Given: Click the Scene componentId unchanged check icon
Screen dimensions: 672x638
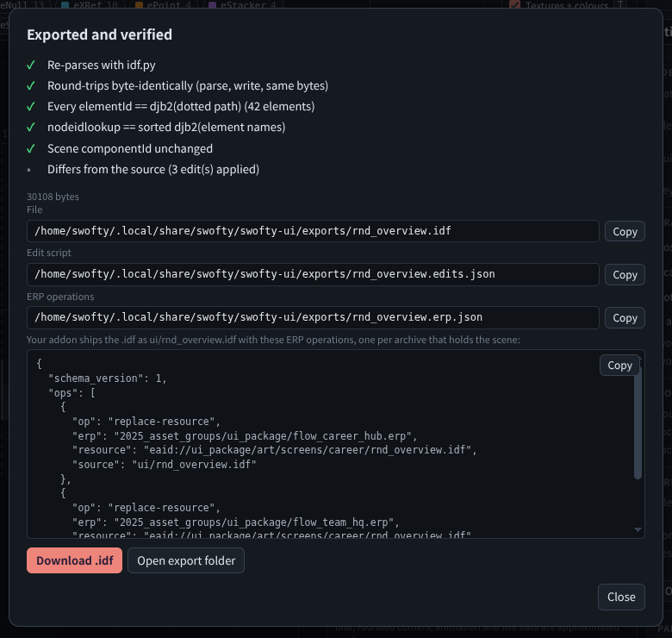Looking at the screenshot, I should click(31, 149).
